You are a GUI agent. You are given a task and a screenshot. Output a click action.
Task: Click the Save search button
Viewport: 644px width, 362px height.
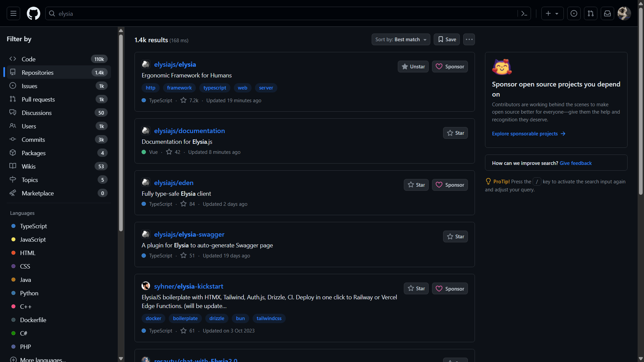(447, 40)
